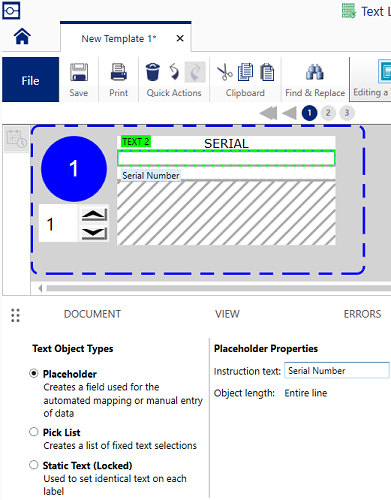
Task: Click the Instruction text input field
Action: pyautogui.click(x=337, y=371)
